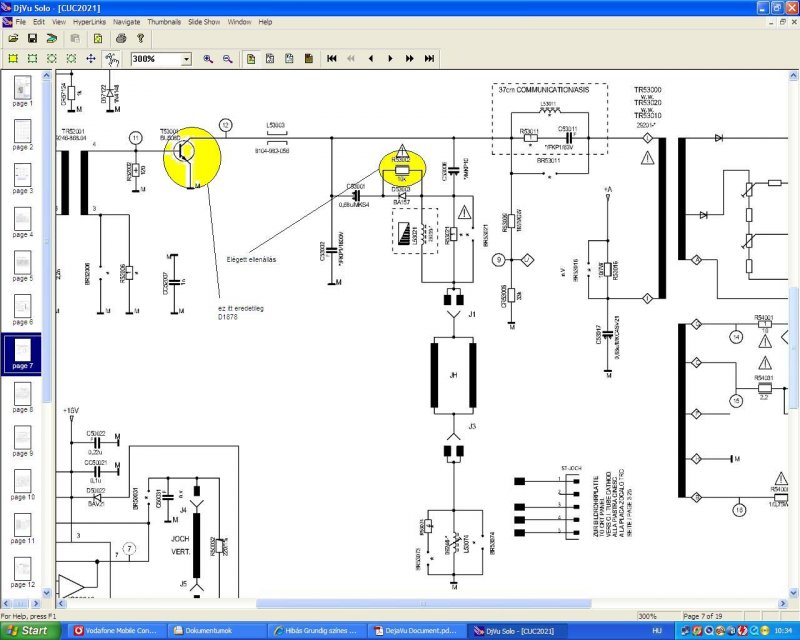The height and width of the screenshot is (640, 800).
Task: Click document vertical scroll down arrow
Action: point(793,593)
